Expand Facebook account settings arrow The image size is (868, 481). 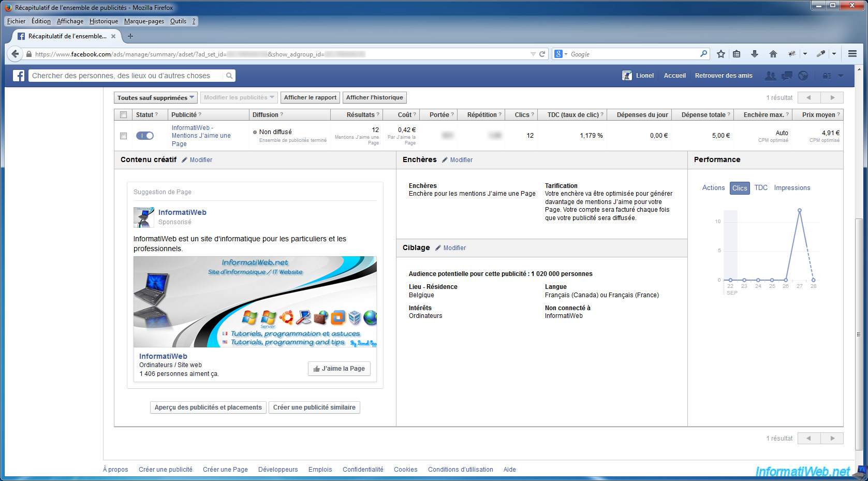(x=841, y=76)
